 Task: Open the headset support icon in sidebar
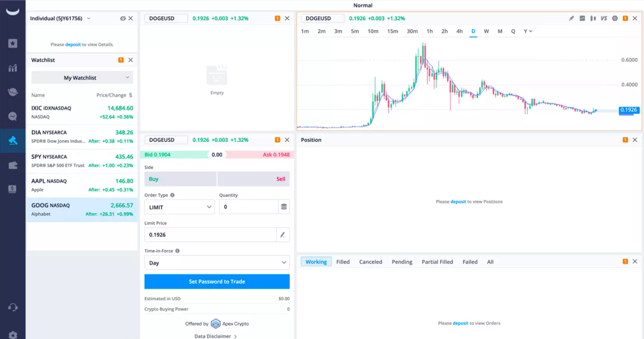point(12,307)
